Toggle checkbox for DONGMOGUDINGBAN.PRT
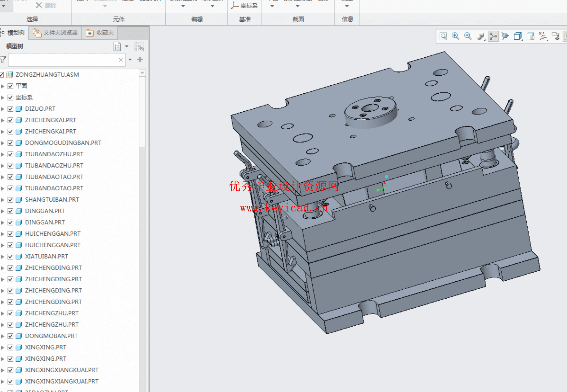 (x=11, y=143)
